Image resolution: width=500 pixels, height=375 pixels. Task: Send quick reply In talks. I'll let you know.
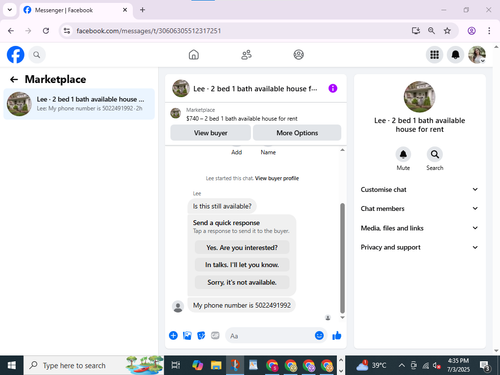pyautogui.click(x=242, y=265)
